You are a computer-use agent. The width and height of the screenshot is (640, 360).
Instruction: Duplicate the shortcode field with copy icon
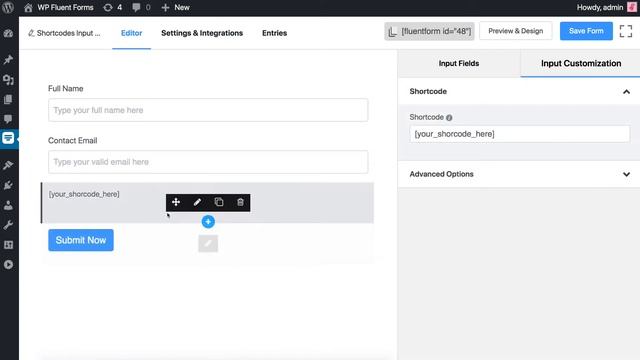click(219, 202)
